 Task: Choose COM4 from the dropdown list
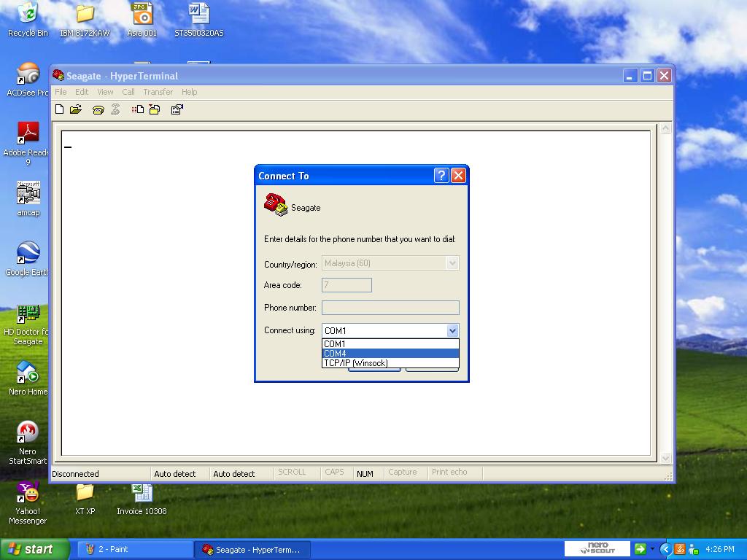(390, 354)
